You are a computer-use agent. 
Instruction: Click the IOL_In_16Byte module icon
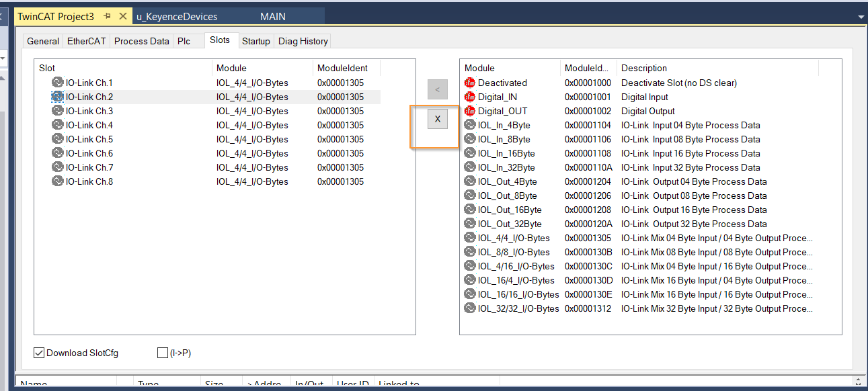469,153
